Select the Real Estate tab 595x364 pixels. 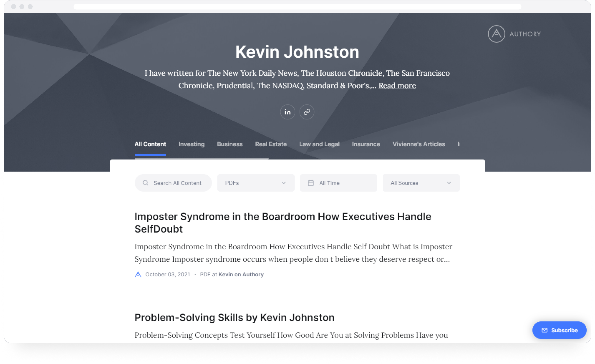coord(271,144)
